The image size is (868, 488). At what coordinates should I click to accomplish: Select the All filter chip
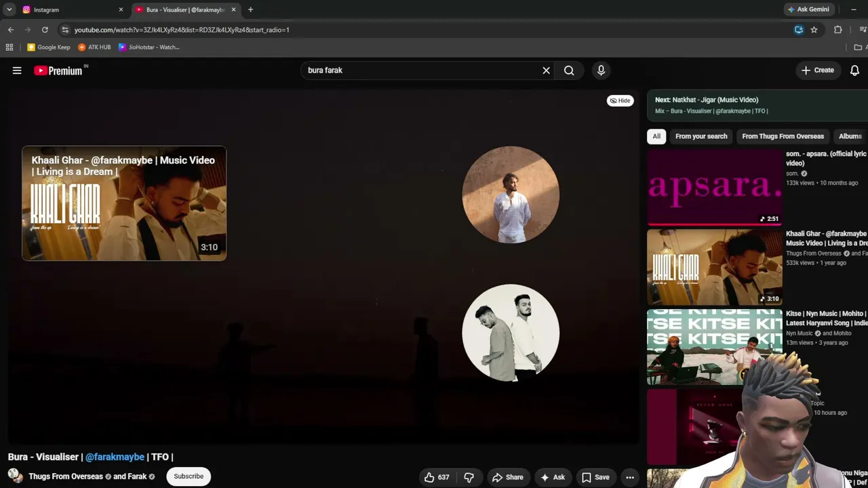[656, 136]
